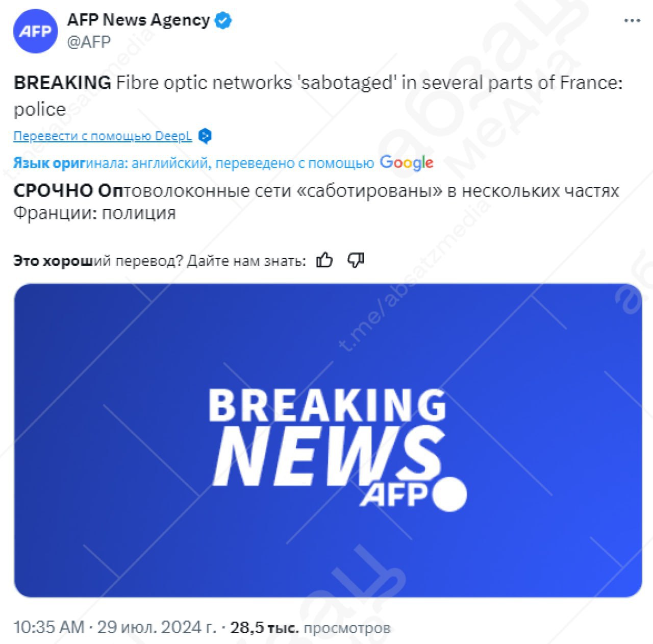
Task: Click the 29 июл. 2024 date
Action: pyautogui.click(x=157, y=627)
